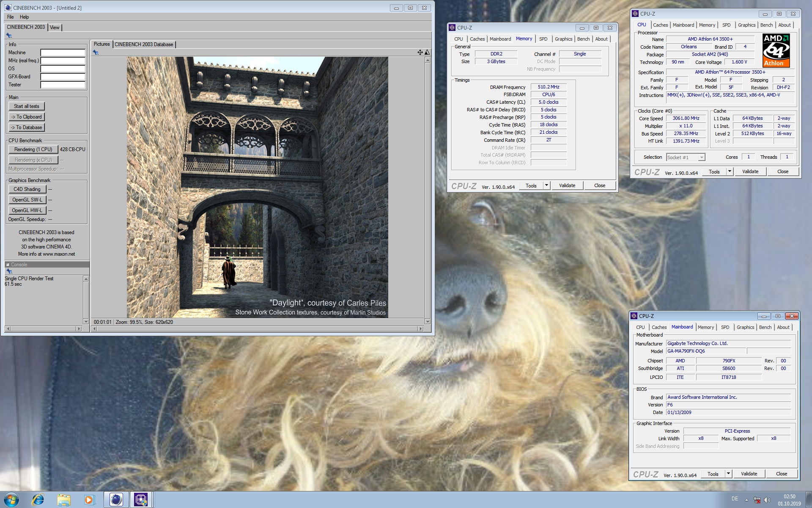Click the pin icon in Pictures panel
The width and height of the screenshot is (812, 508).
point(96,52)
